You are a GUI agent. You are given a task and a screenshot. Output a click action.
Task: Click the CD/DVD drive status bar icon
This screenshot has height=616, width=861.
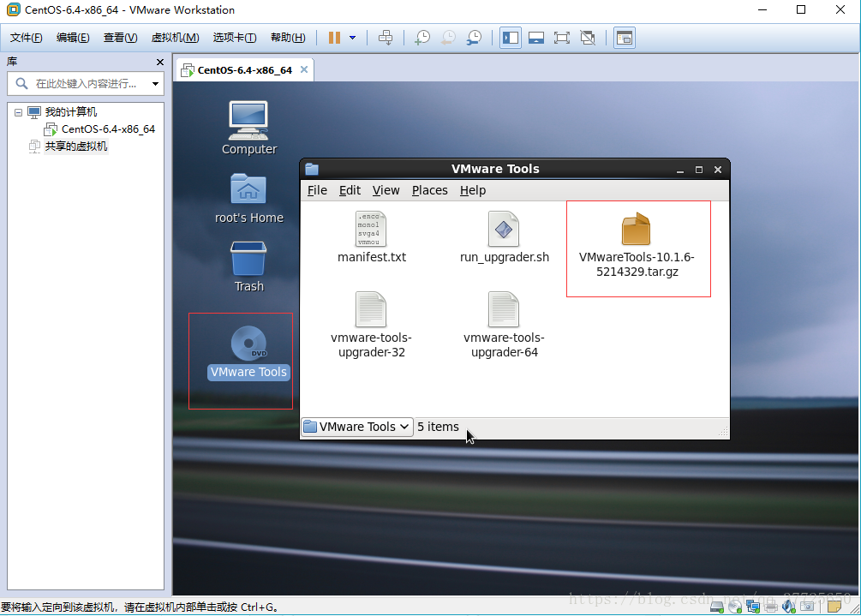coord(735,607)
